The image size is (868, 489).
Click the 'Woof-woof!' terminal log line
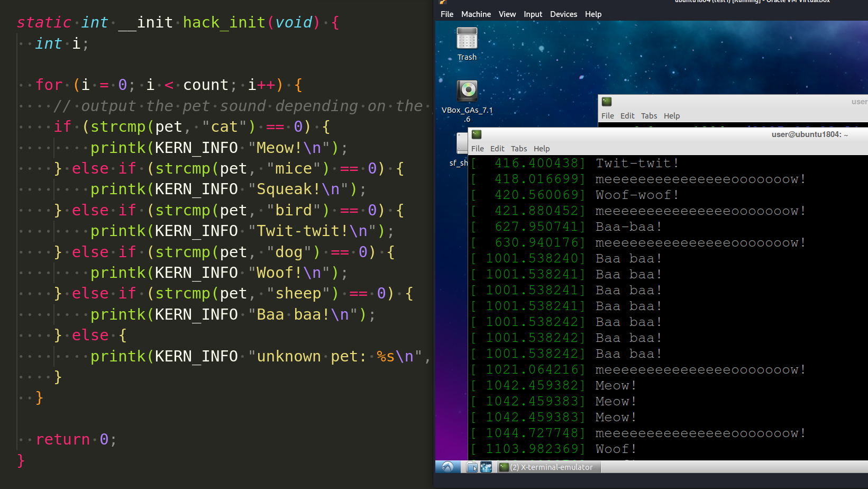pyautogui.click(x=637, y=195)
